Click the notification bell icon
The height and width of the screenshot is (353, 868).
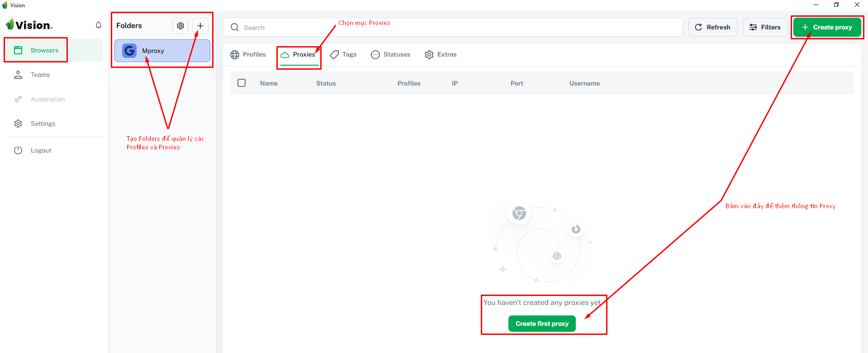click(99, 25)
